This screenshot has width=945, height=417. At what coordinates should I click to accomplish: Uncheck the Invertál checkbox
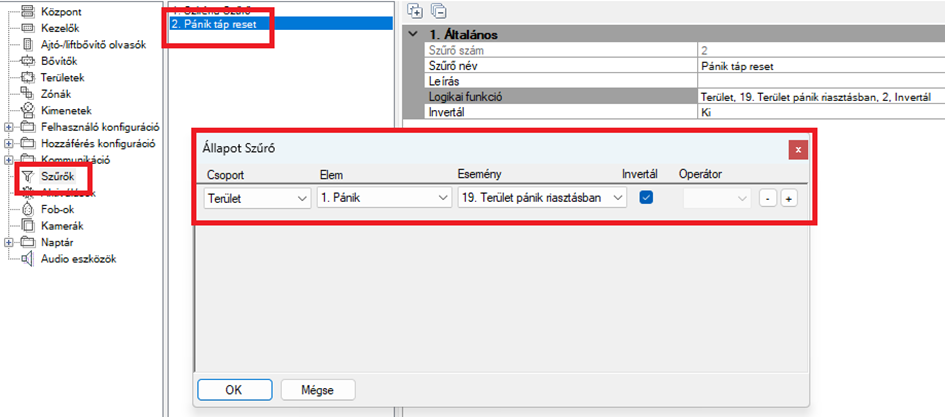click(x=646, y=198)
